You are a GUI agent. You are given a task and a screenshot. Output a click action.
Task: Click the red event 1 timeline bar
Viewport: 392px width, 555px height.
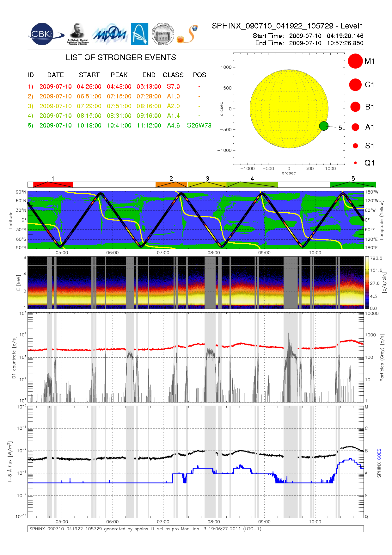coord(53,184)
